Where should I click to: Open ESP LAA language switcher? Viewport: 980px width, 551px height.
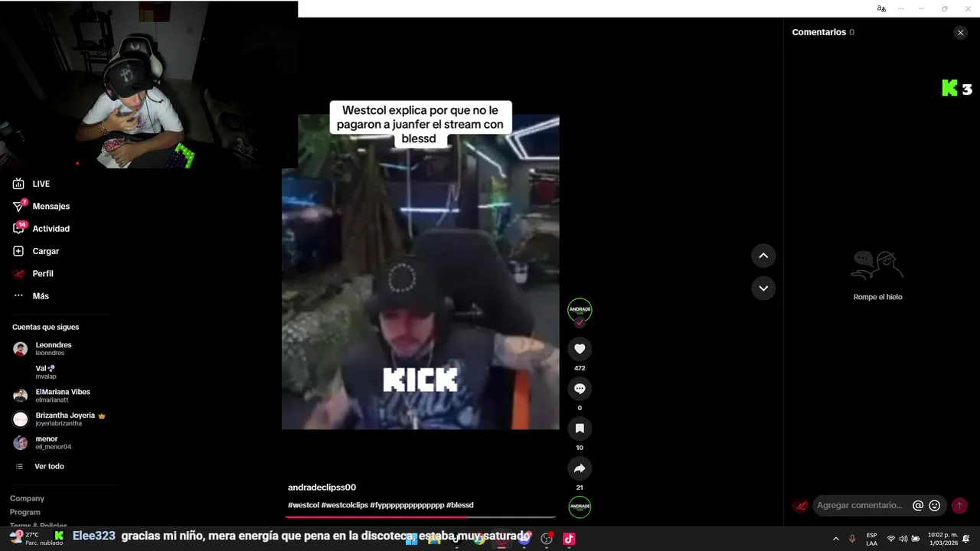point(871,539)
